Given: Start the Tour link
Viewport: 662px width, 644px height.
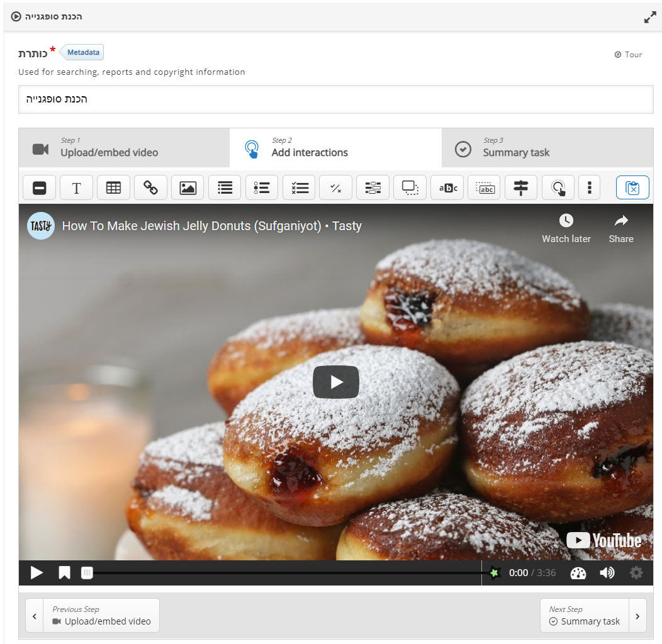Looking at the screenshot, I should [628, 55].
